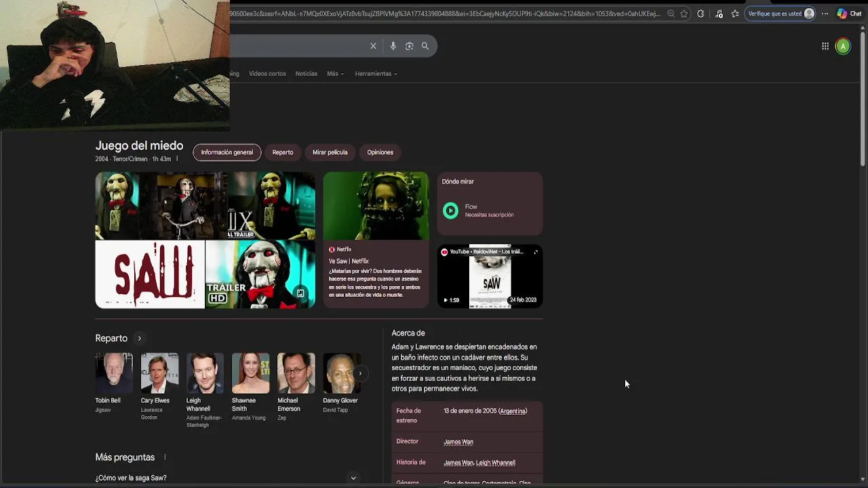
Task: Open the Netflix reverse bear trap image
Action: point(376,205)
